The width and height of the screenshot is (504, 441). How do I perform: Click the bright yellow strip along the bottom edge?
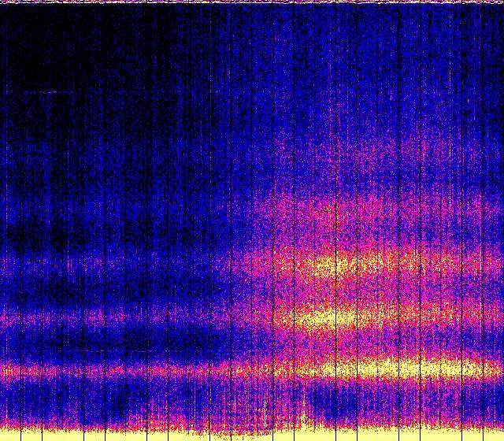coord(157,435)
